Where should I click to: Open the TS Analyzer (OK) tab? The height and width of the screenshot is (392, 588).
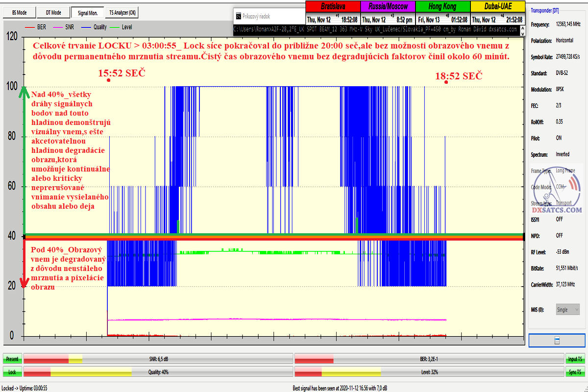click(122, 12)
